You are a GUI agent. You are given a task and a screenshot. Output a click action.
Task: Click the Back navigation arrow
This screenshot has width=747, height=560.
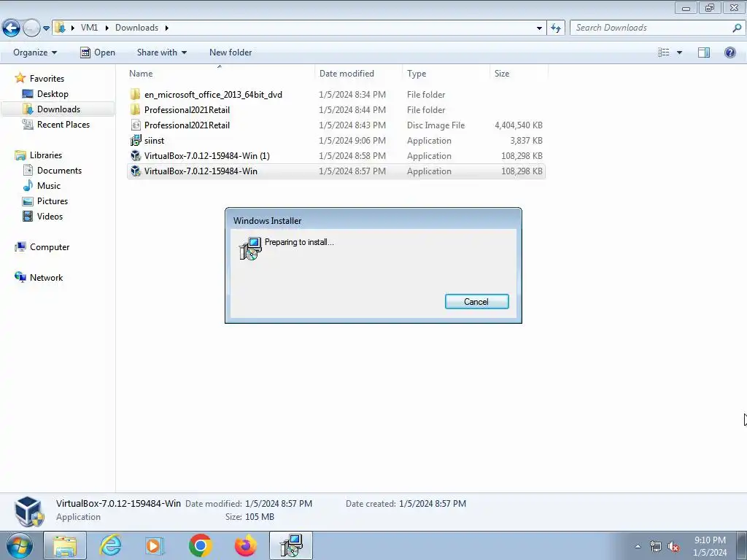click(11, 28)
